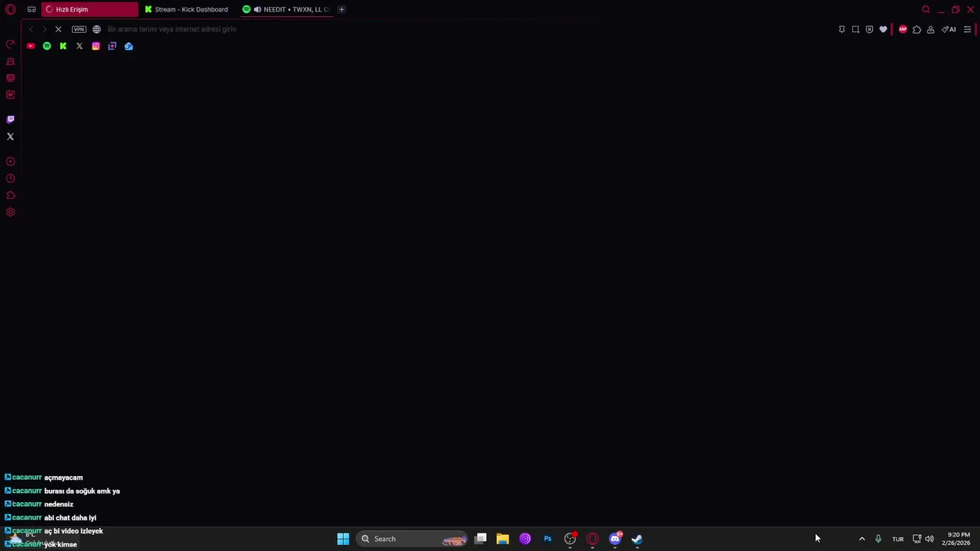Switch to the Hızlı Erişim tab
The width and height of the screenshot is (980, 551).
coord(90,9)
